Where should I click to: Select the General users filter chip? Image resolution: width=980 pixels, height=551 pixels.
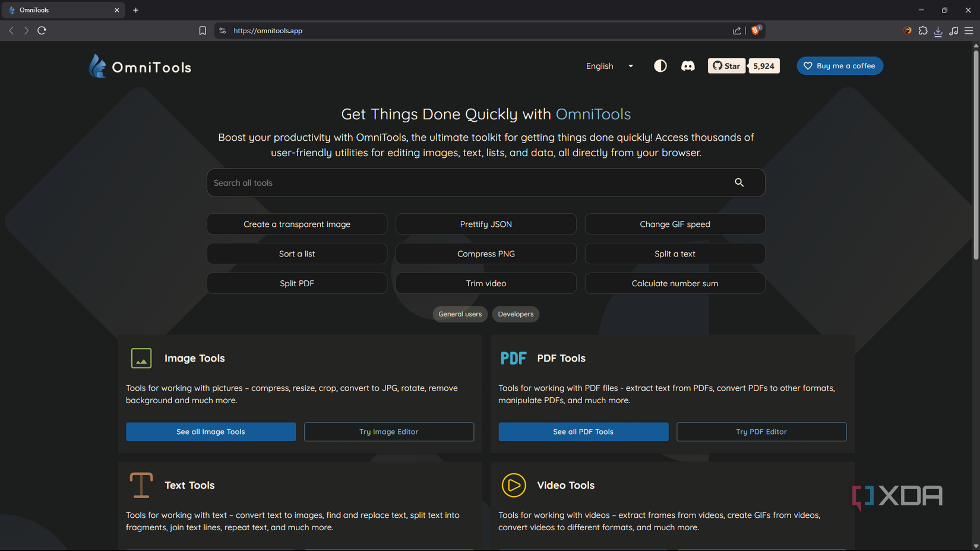(x=460, y=314)
